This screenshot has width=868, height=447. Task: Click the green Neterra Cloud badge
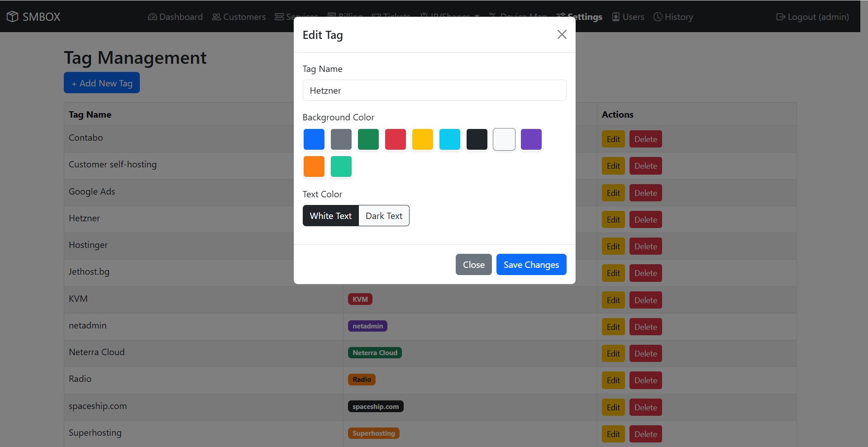pos(375,353)
